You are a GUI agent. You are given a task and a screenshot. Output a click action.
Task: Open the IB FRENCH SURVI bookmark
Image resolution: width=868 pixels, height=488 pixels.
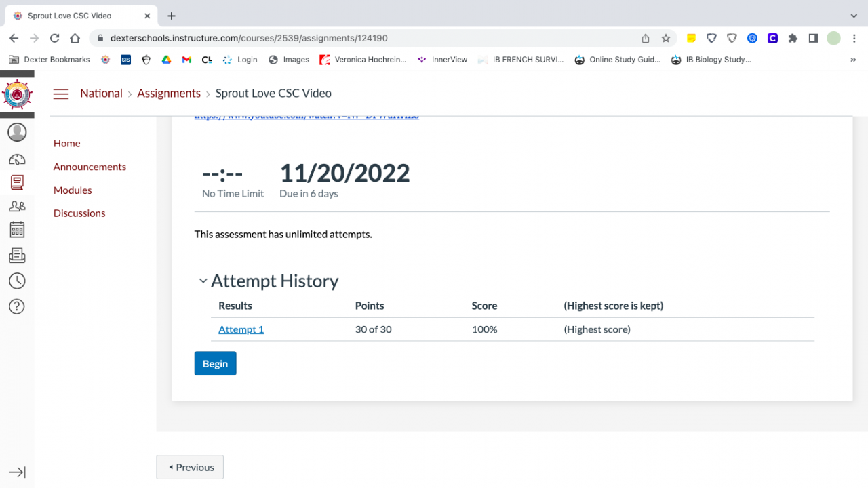click(521, 60)
